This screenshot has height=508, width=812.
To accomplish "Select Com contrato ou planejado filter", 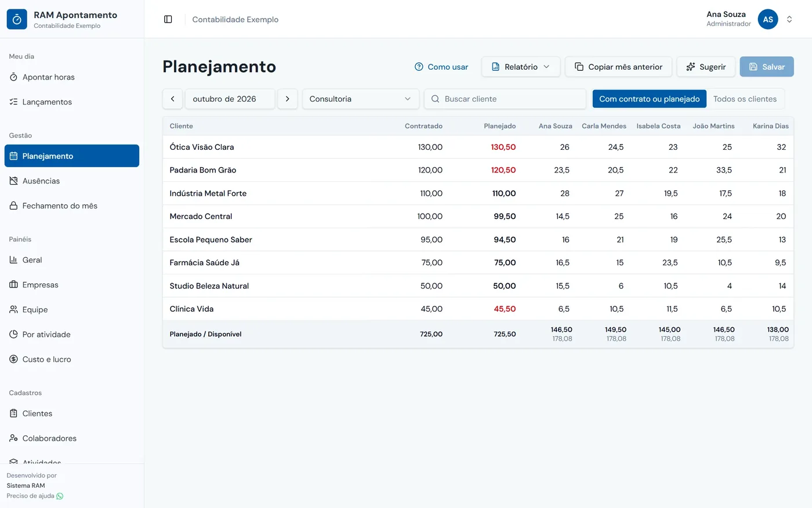I will click(650, 99).
